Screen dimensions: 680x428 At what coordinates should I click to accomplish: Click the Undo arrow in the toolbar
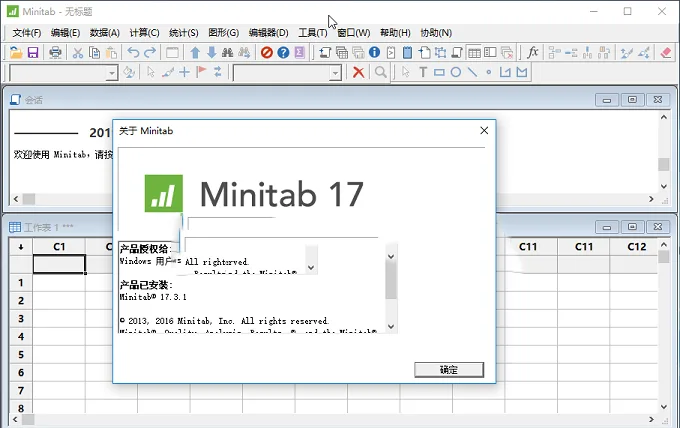coord(133,52)
